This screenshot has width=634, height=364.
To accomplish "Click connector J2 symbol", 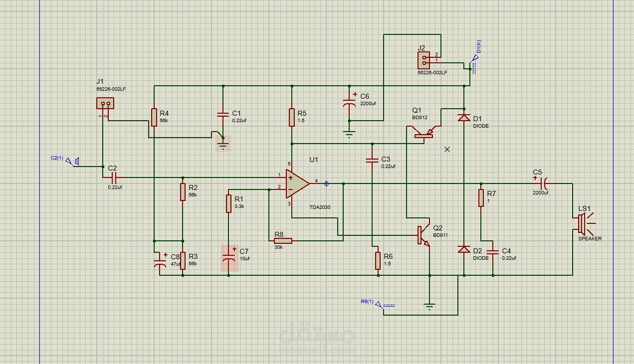I will [425, 60].
